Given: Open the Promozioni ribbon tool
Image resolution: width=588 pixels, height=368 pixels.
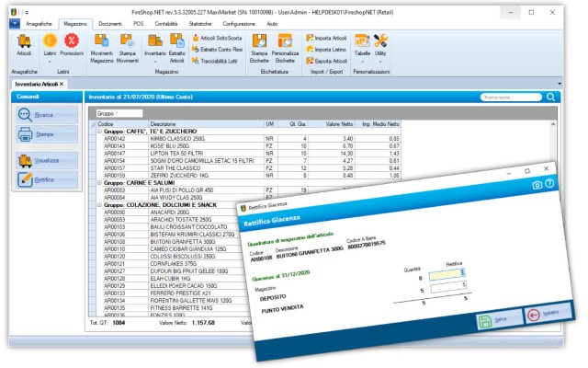Looking at the screenshot, I should click(x=72, y=42).
